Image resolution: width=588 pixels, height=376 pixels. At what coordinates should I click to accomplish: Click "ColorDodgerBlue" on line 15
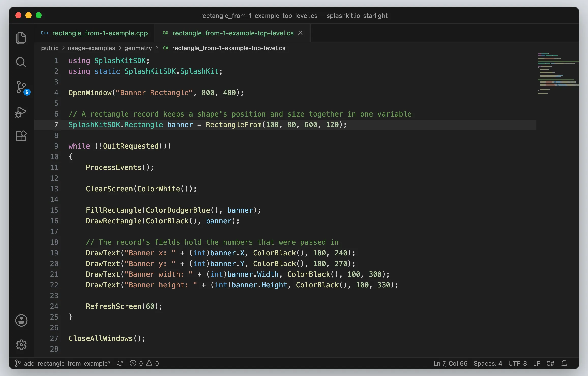point(178,210)
